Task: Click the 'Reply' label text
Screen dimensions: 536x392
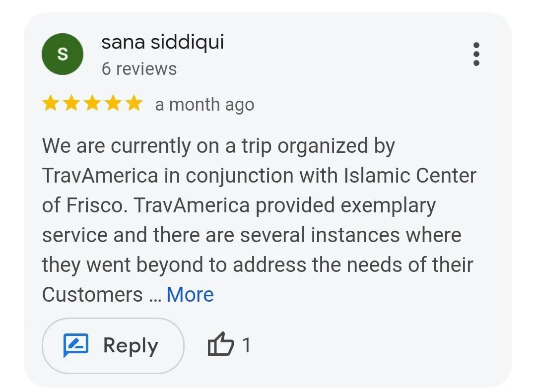Action: 131,345
